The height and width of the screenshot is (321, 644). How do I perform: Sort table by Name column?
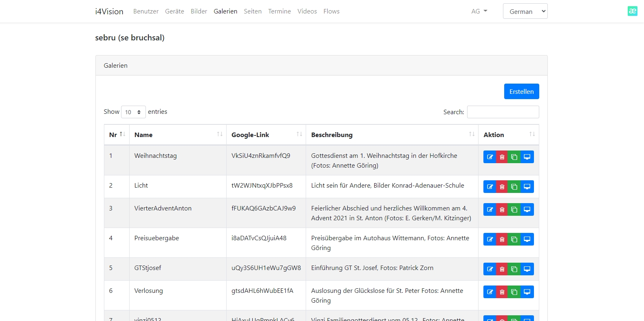coord(178,135)
